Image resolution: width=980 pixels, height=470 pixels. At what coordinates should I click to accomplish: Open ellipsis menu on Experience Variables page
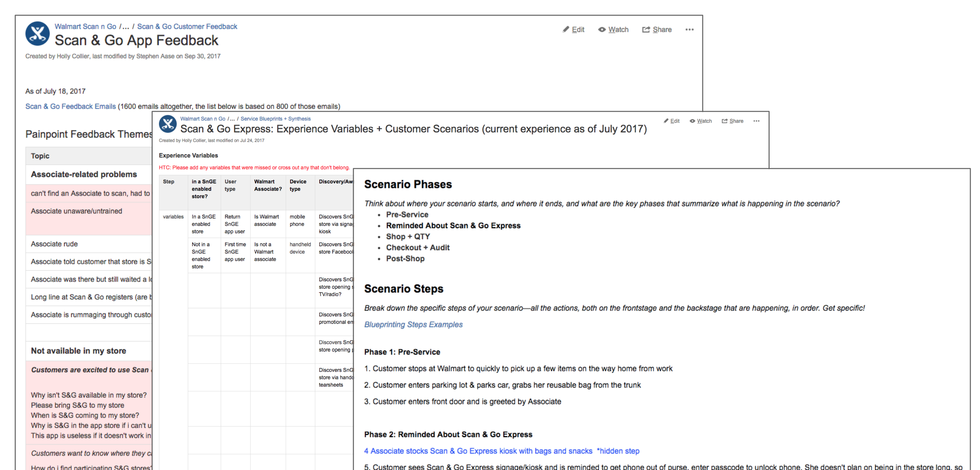(756, 121)
